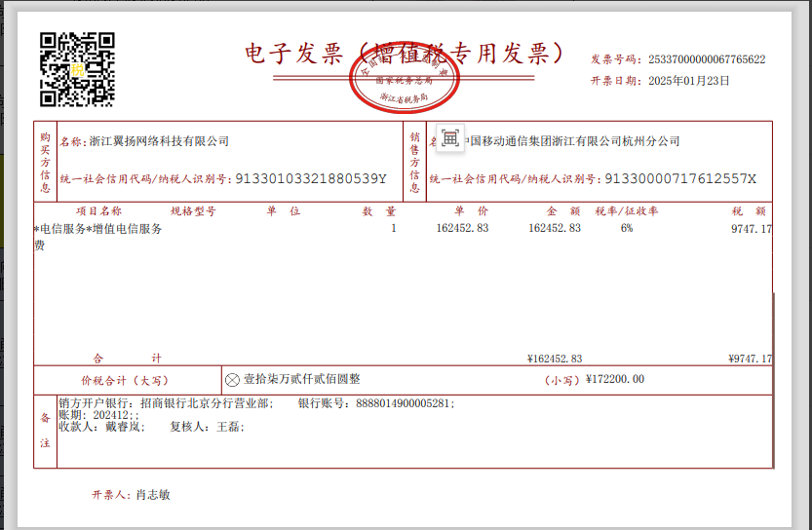This screenshot has width=812, height=530.
Task: Click the 项目名称 column header
Action: tap(99, 210)
